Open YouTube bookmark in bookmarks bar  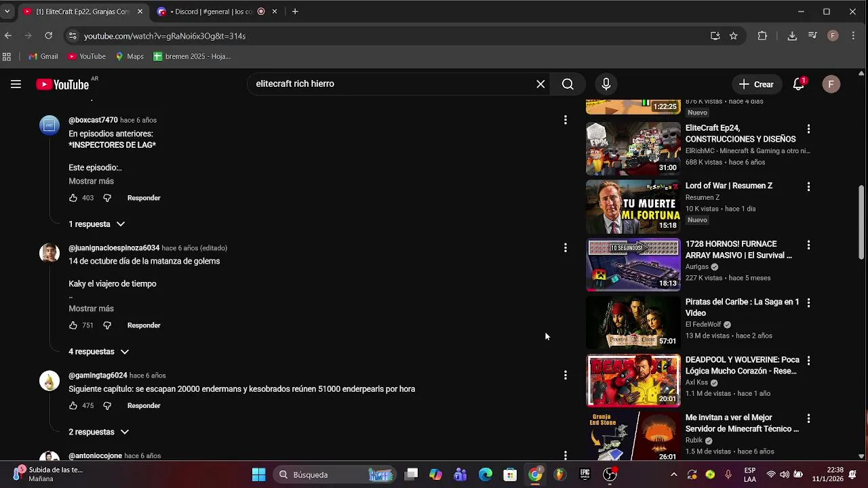coord(86,56)
